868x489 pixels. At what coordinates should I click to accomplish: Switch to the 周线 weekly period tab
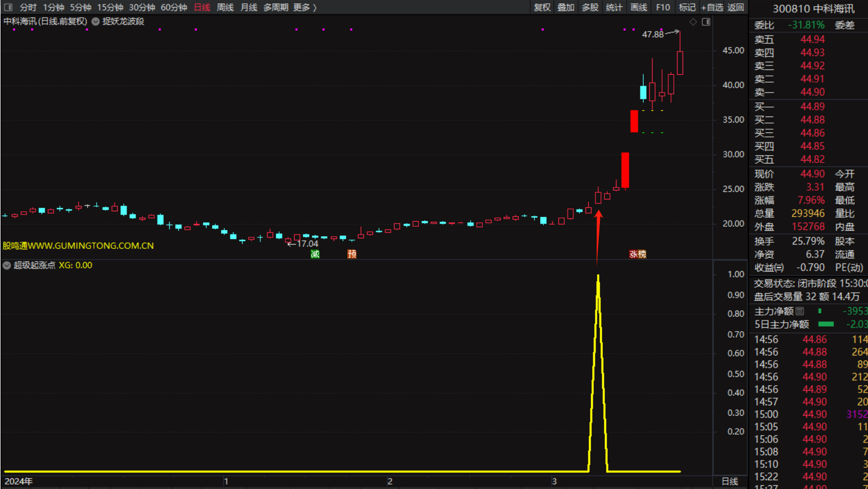(x=225, y=7)
